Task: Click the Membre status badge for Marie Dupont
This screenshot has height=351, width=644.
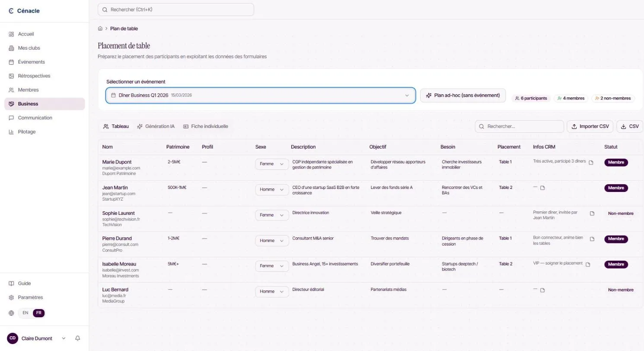Action: (x=616, y=163)
